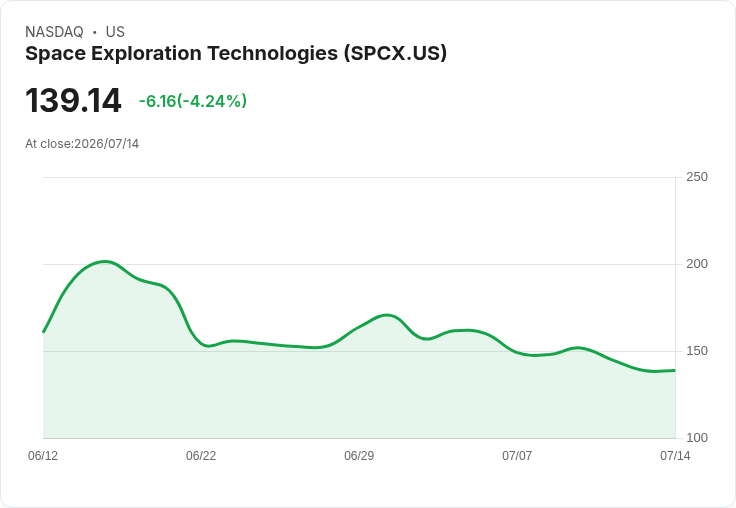Click the line's starting point at 06/12
Image resolution: width=736 pixels, height=508 pixels.
[x=44, y=332]
